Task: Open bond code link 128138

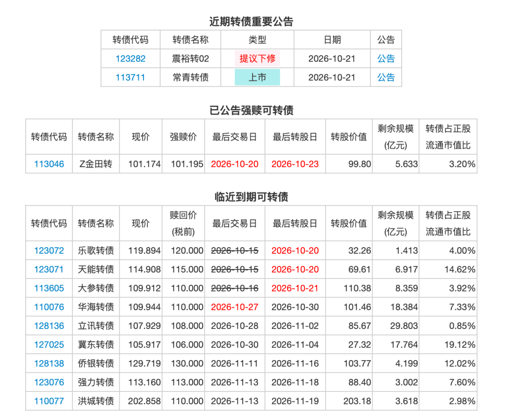Action: coord(49,363)
